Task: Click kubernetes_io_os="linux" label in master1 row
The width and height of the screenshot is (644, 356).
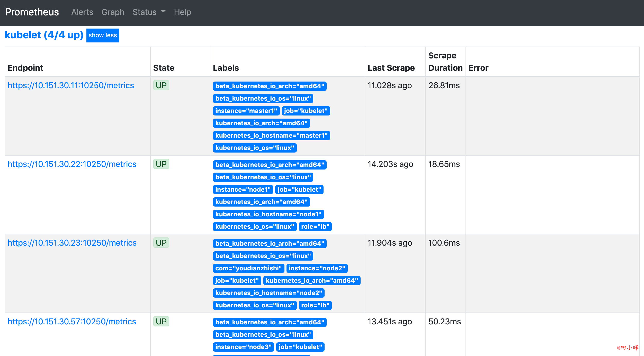Action: 255,148
